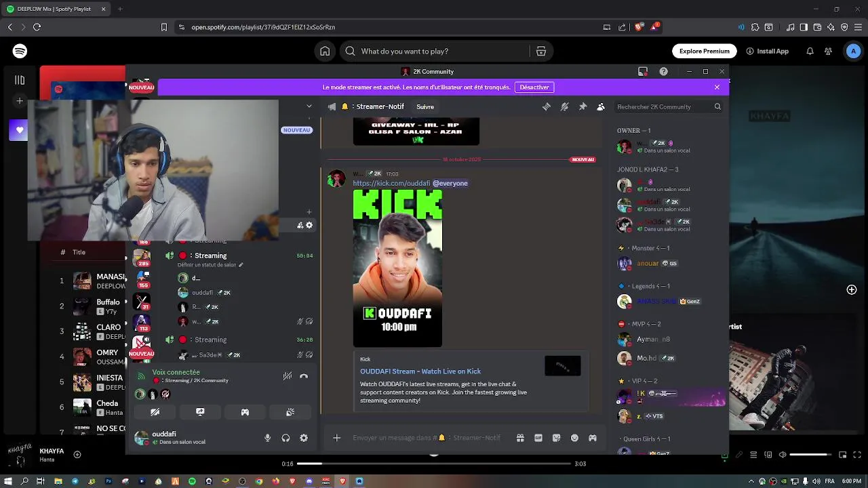Start an activity with game controller button
Image resolution: width=868 pixels, height=488 pixels.
[x=245, y=411]
